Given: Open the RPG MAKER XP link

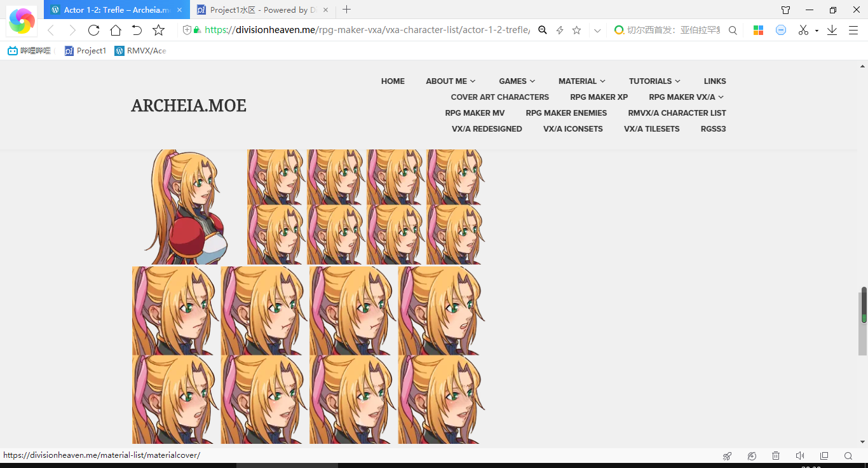Looking at the screenshot, I should click(599, 97).
